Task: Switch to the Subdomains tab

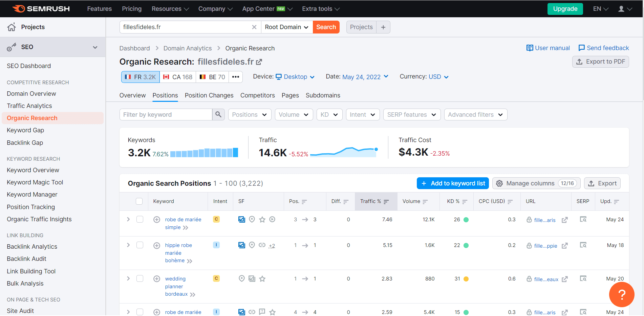Action: click(x=323, y=95)
